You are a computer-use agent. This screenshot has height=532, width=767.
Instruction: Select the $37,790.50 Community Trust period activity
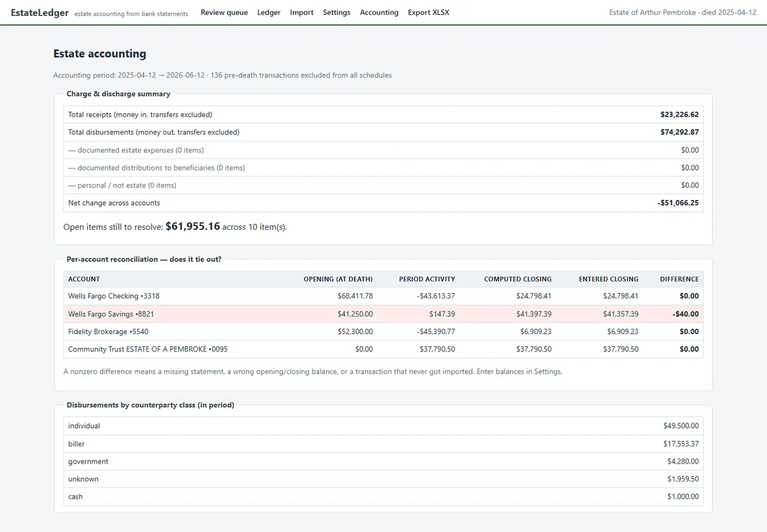pos(437,349)
